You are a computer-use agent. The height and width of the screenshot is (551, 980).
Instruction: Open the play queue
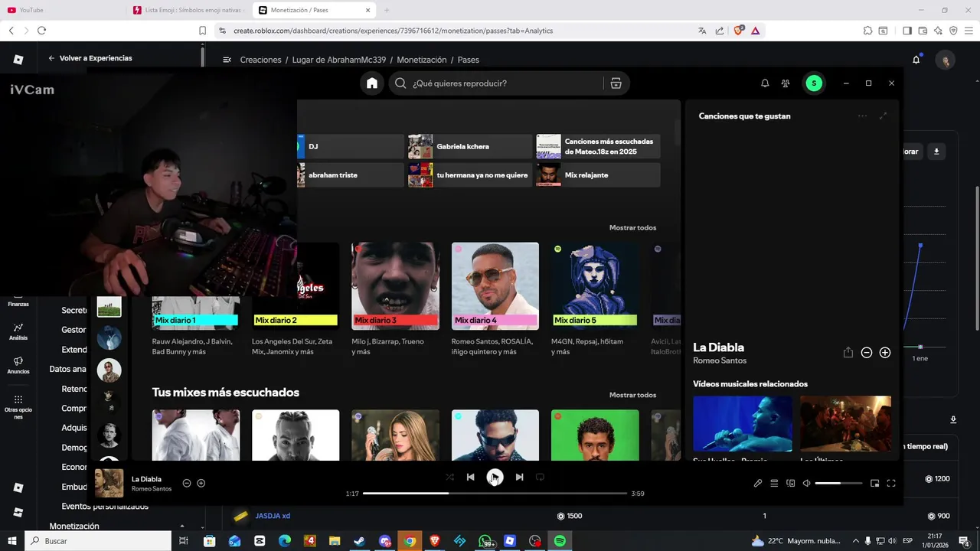[x=774, y=483]
